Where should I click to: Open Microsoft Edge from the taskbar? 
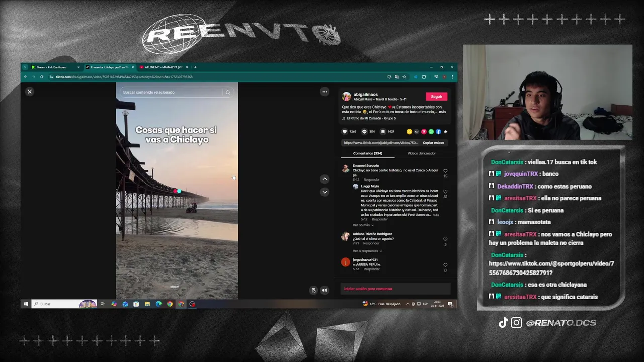(158, 304)
